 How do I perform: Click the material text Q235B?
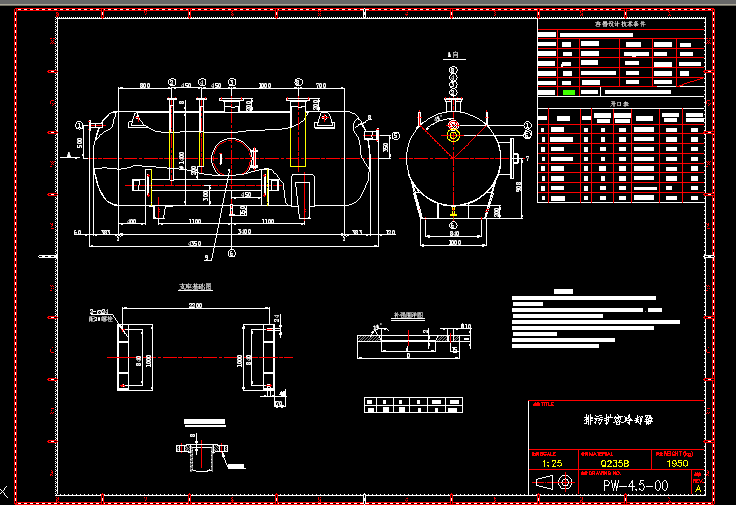[613, 463]
